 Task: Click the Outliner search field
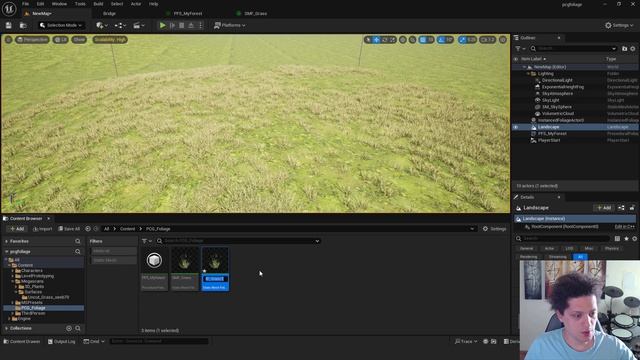pos(573,49)
